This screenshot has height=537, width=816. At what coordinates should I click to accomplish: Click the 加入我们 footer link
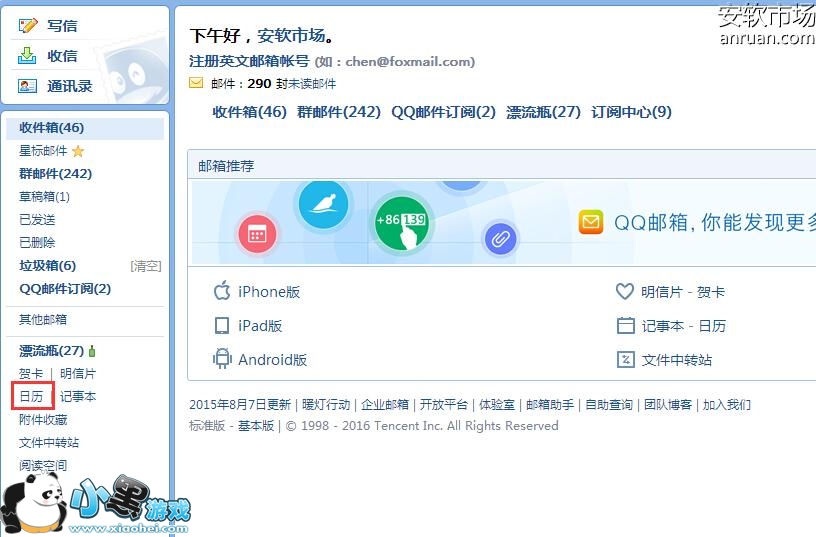click(x=727, y=404)
